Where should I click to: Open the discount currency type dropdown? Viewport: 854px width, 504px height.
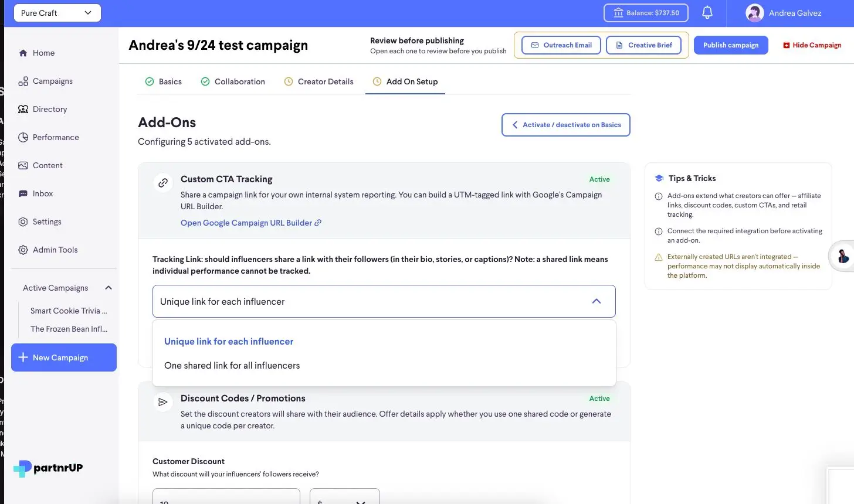345,496
